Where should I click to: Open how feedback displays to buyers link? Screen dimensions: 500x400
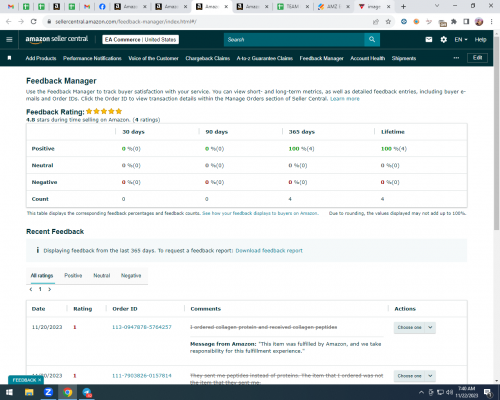click(x=260, y=213)
